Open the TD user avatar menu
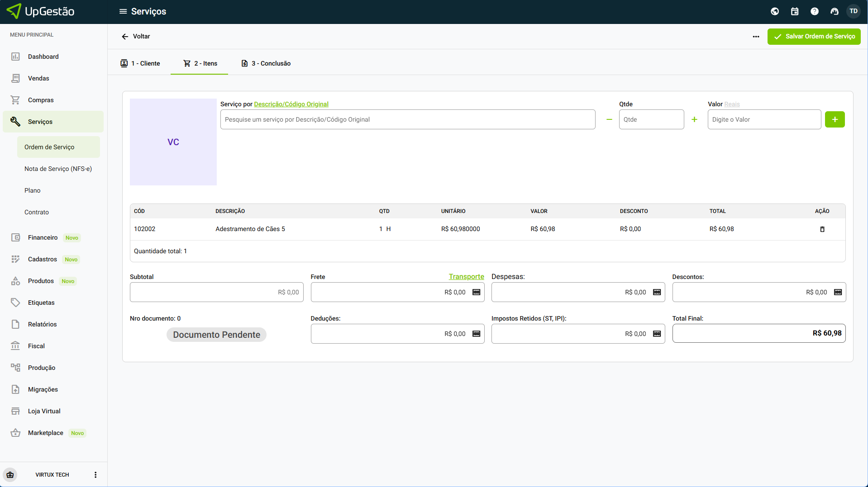The image size is (868, 487). point(854,11)
